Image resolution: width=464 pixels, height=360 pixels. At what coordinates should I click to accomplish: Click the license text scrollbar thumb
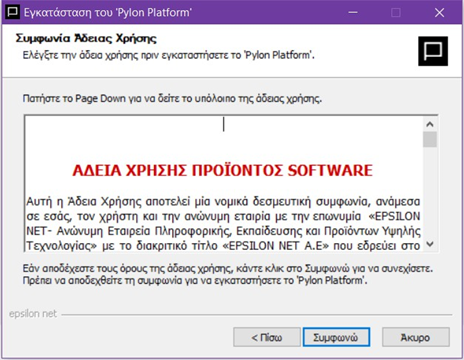tap(430, 139)
